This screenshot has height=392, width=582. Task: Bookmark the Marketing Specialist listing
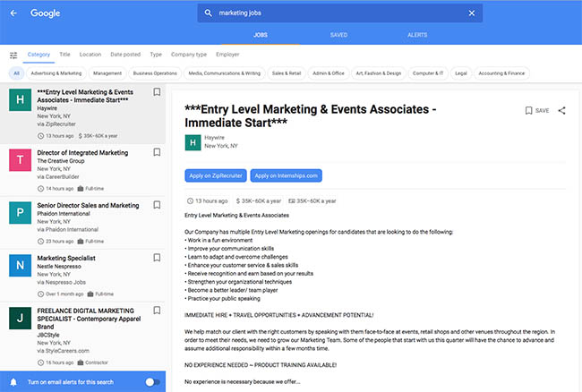pos(157,258)
